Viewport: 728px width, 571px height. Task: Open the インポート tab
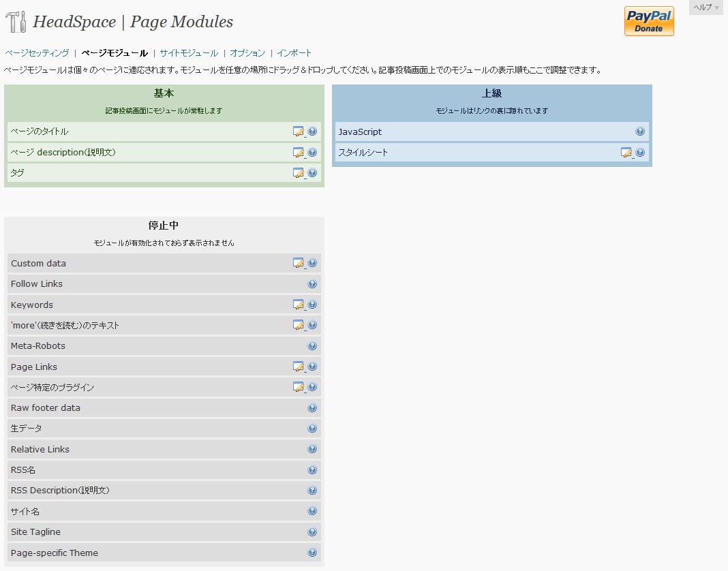coord(294,53)
